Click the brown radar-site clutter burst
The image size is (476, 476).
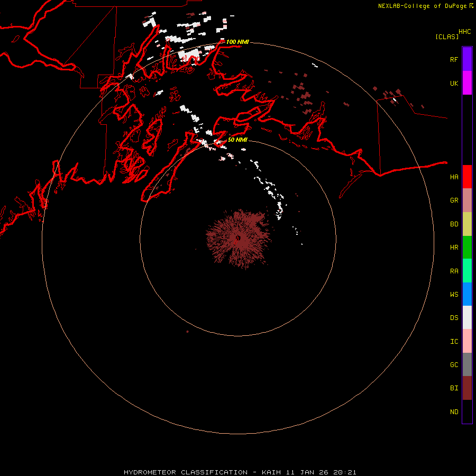(237, 239)
